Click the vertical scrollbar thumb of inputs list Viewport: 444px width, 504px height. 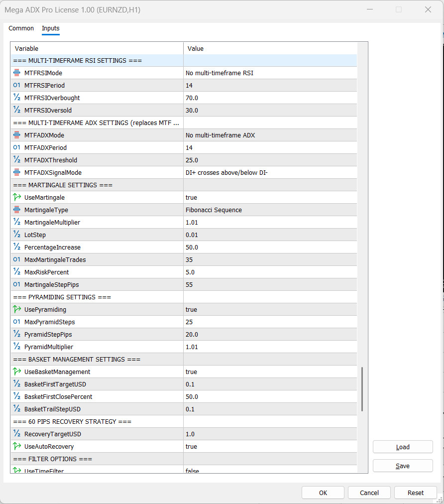[x=362, y=389]
